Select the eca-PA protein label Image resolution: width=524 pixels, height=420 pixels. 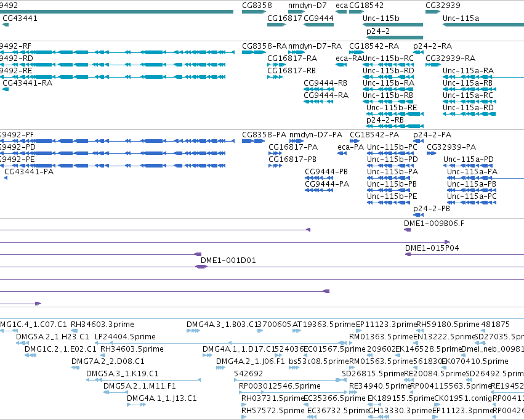tap(350, 147)
